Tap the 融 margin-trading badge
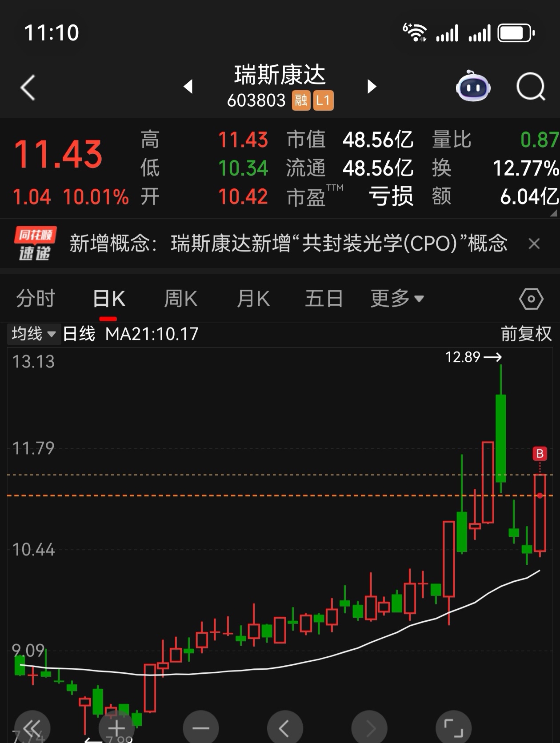This screenshot has height=743, width=560. (x=301, y=100)
